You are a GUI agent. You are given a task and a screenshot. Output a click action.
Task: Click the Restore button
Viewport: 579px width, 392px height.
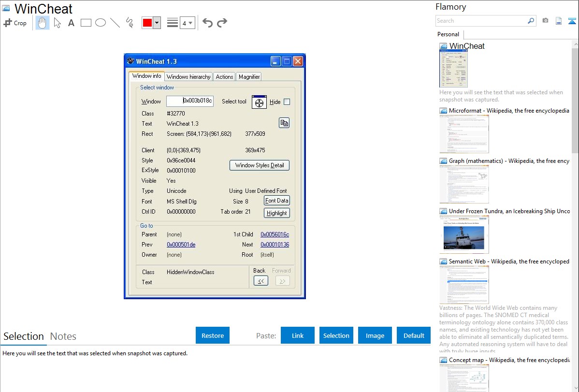coord(213,335)
